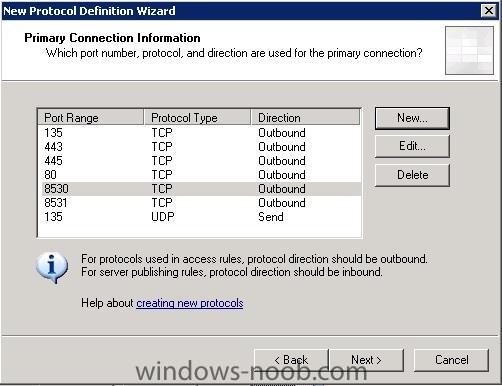Open the creating new protocols help link
The image size is (502, 386).
click(190, 303)
